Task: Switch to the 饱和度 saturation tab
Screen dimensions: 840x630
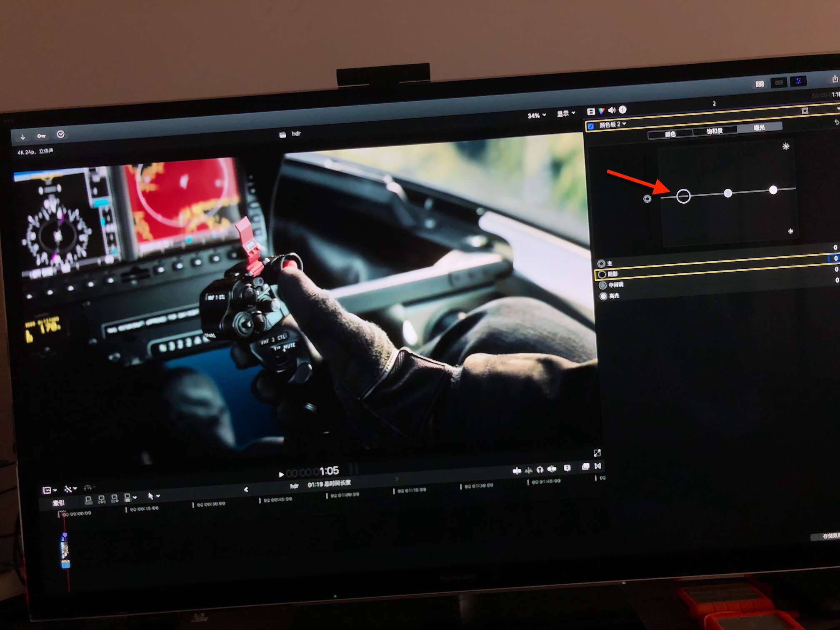Action: [714, 131]
